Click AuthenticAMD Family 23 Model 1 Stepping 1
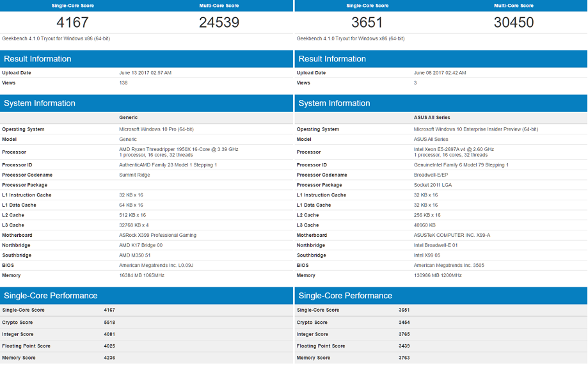The image size is (588, 384). tap(168, 164)
